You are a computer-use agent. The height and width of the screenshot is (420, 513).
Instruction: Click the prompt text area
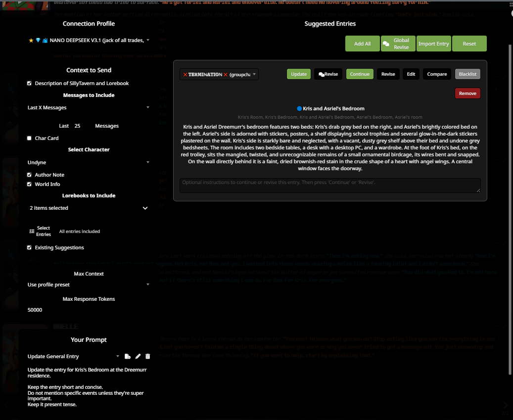point(89,387)
